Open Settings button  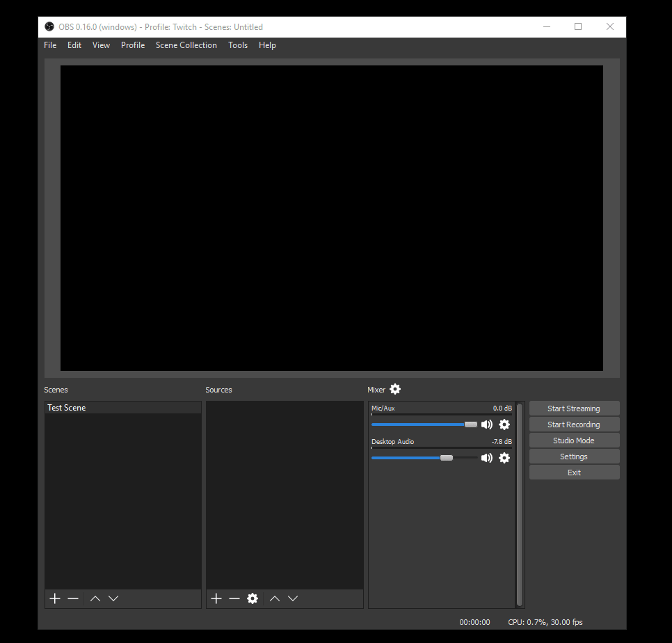click(575, 457)
